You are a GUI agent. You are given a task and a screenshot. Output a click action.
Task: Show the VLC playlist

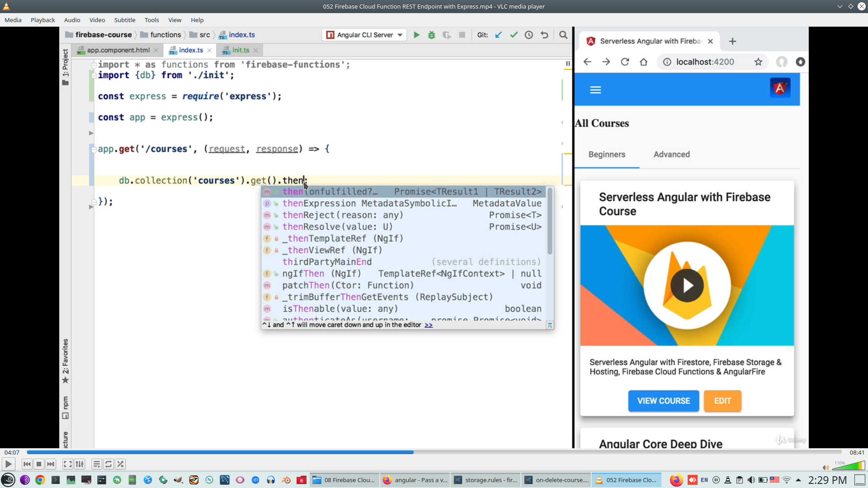[96, 464]
